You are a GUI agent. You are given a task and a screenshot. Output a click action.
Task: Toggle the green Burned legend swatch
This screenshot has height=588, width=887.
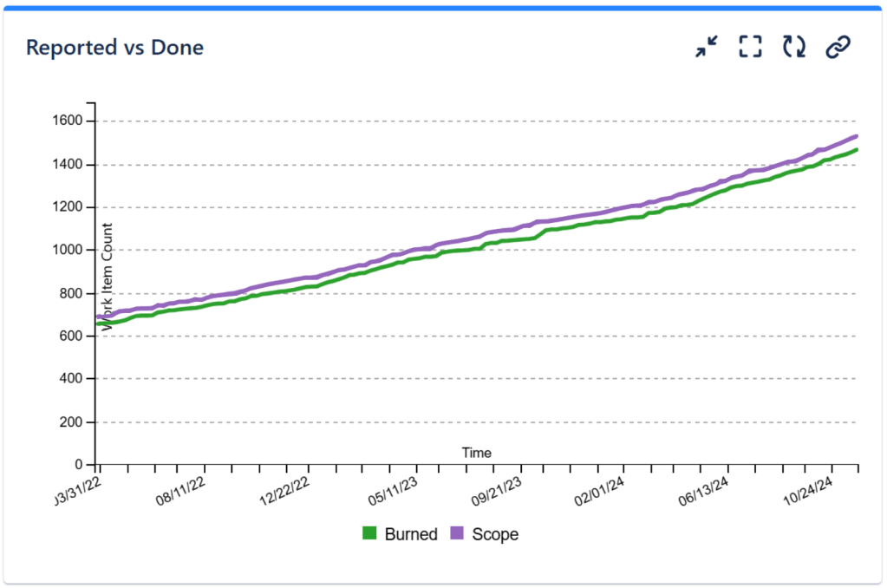pyautogui.click(x=369, y=534)
